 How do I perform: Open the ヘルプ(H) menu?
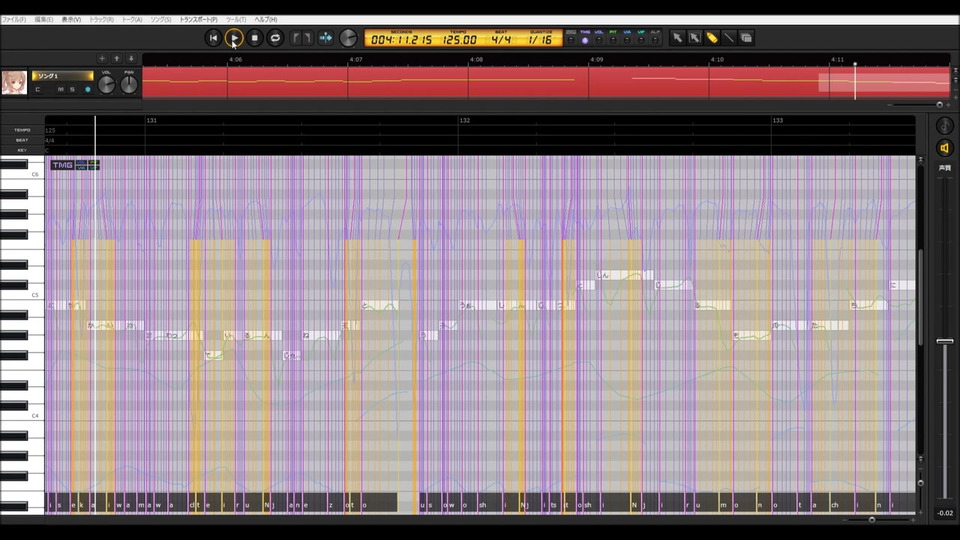point(266,20)
